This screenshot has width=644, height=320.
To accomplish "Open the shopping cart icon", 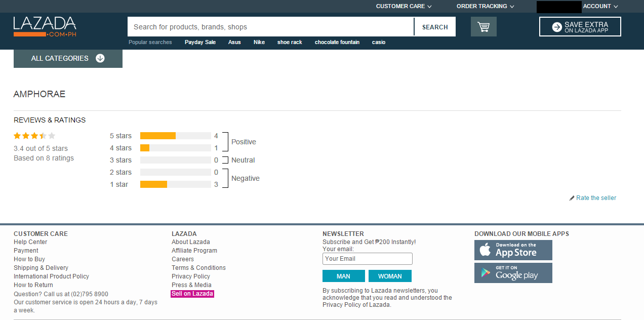I will click(x=484, y=27).
